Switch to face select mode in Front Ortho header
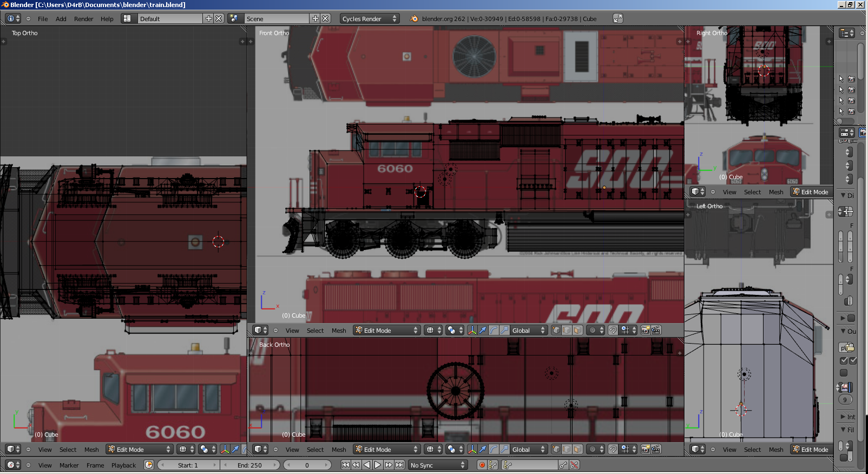The width and height of the screenshot is (868, 474). pos(577,330)
